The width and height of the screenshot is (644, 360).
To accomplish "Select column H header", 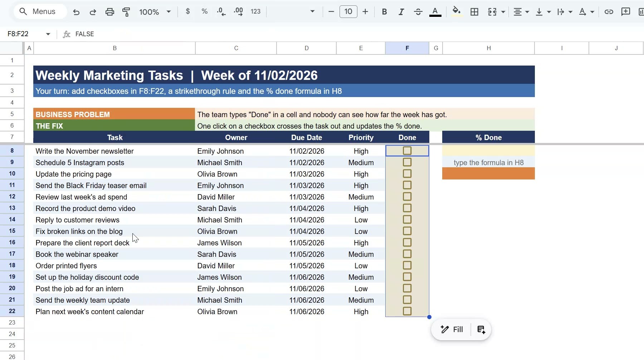I will coord(488,48).
